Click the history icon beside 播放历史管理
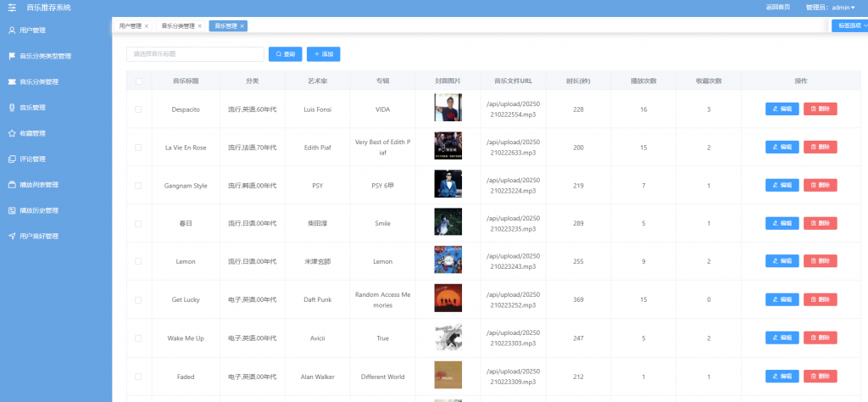The image size is (868, 402). 12,210
